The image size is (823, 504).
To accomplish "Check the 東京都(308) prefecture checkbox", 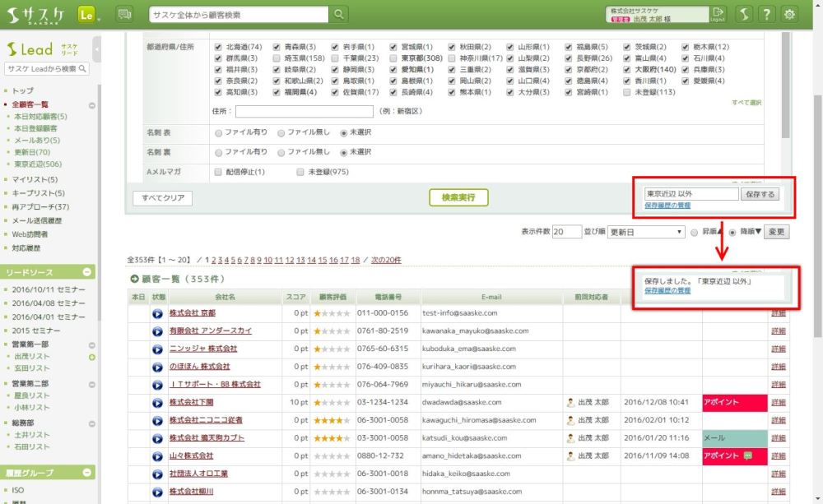I will tap(394, 59).
